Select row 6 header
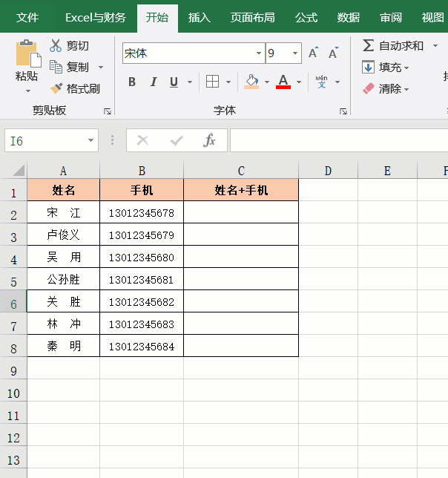 pyautogui.click(x=13, y=301)
